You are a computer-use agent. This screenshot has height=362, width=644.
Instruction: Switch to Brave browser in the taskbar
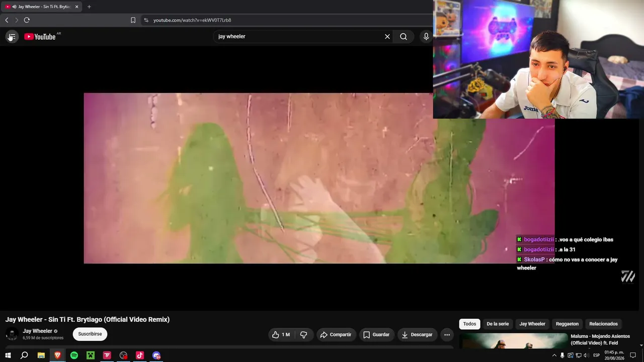coord(57,355)
